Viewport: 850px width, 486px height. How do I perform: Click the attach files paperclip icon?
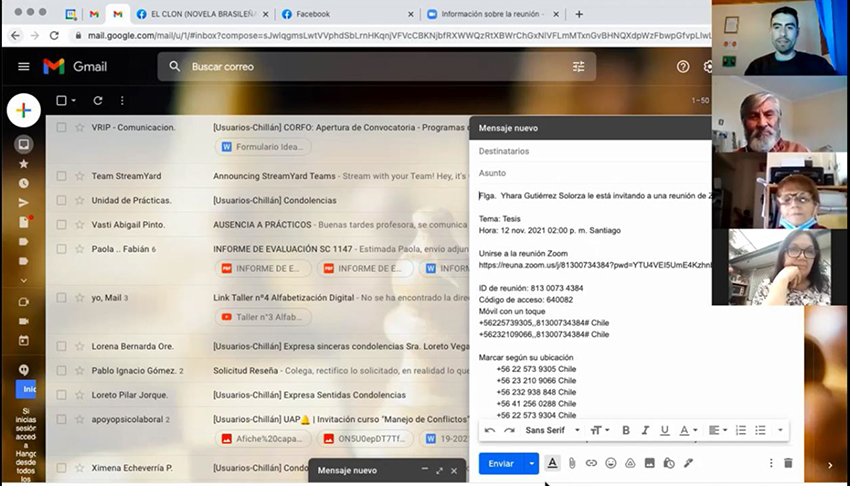(572, 463)
